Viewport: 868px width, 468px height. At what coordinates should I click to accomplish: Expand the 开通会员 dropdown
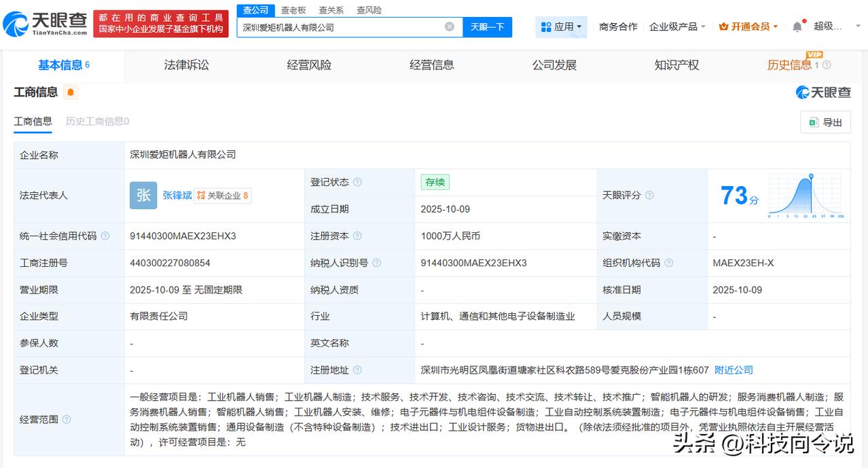click(x=749, y=26)
